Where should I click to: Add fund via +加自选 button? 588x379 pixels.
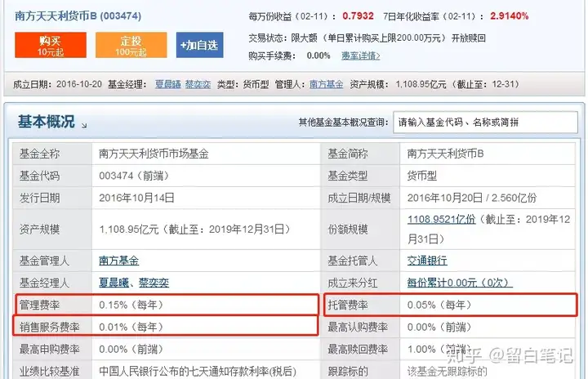(x=200, y=45)
